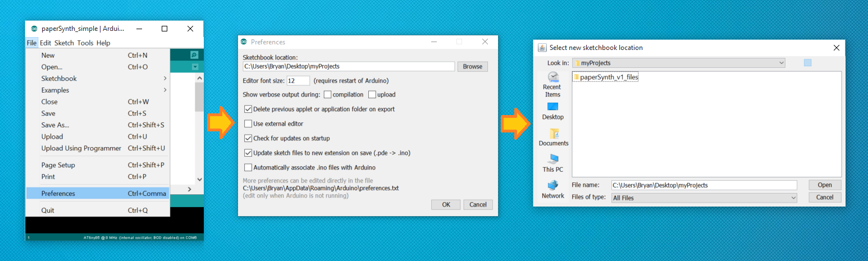Click Open in the sketchbook location dialog

(x=825, y=185)
